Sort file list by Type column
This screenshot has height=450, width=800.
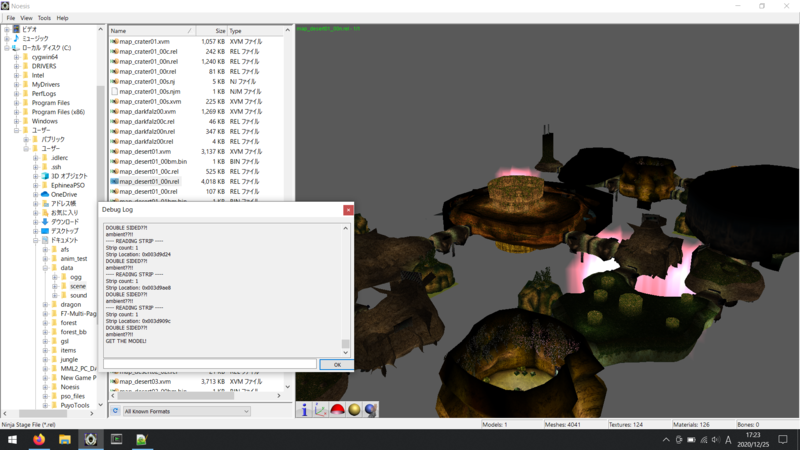[255, 31]
